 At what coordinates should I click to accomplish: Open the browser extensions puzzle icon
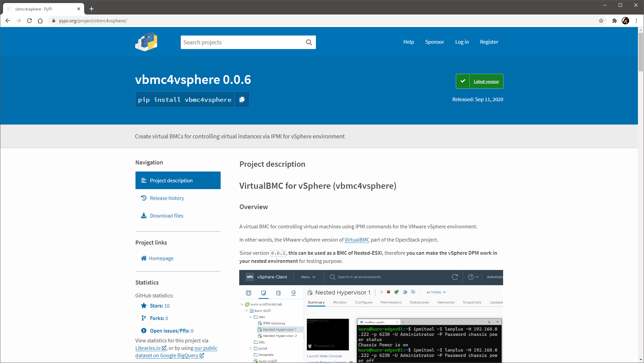pyautogui.click(x=614, y=21)
